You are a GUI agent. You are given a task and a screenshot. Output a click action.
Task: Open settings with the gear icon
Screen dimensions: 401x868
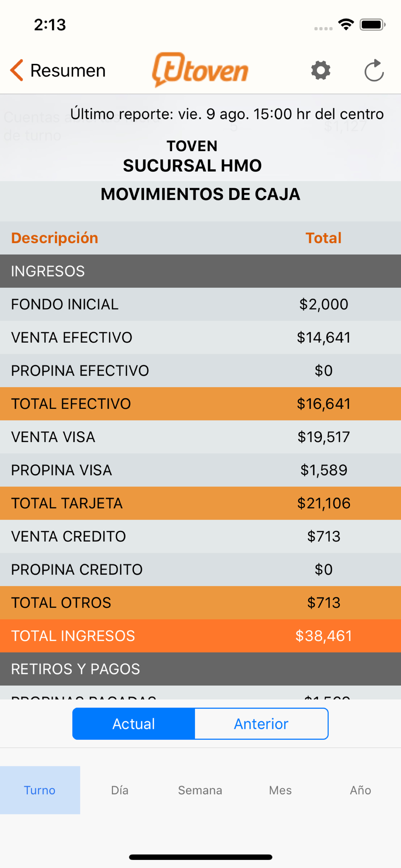(321, 70)
